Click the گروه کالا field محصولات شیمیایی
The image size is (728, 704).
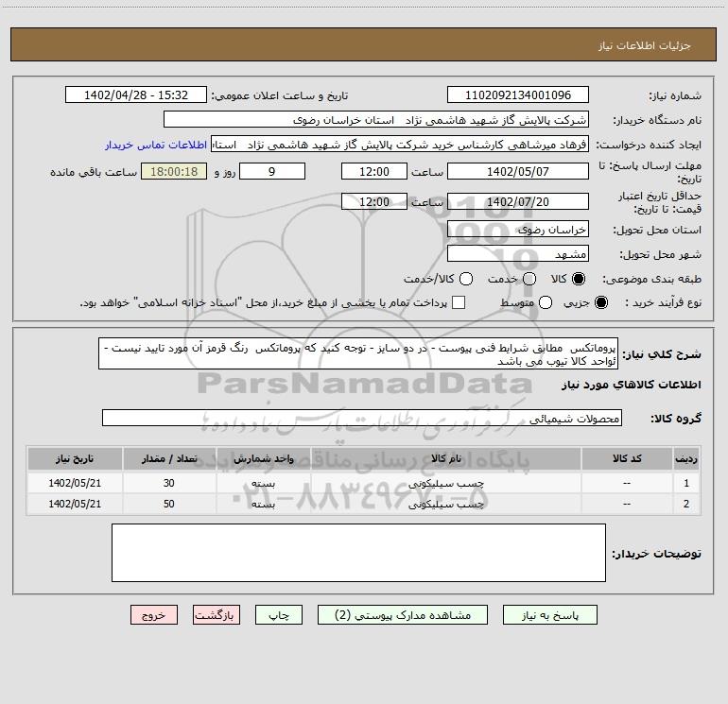362,418
